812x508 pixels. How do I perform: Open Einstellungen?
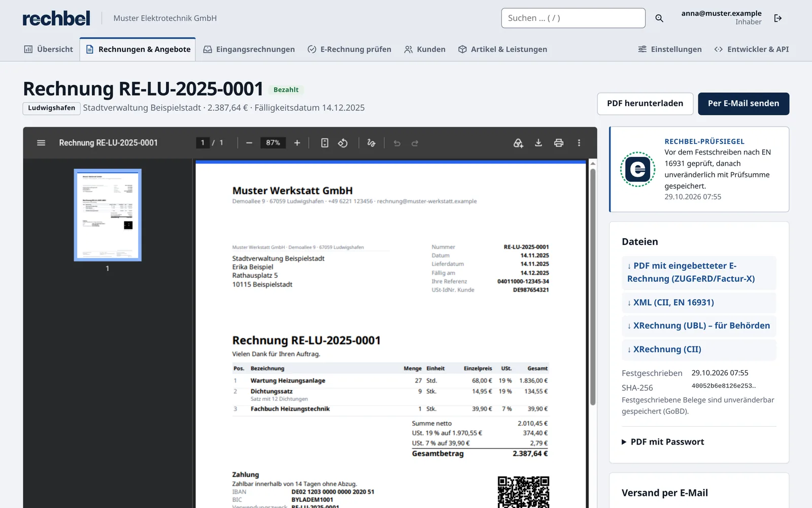(670, 49)
